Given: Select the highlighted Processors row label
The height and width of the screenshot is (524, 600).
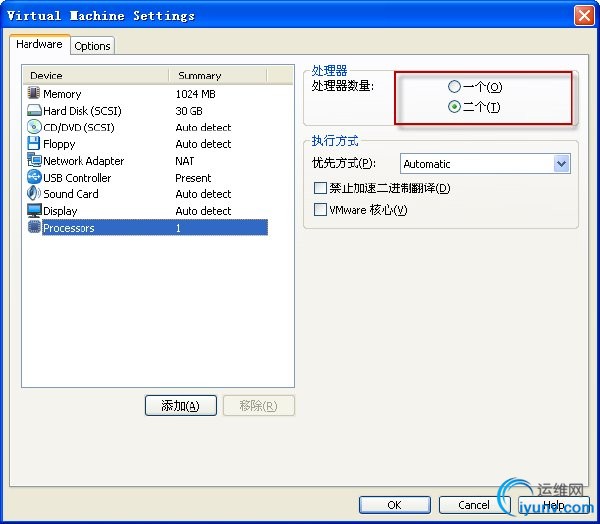Looking at the screenshot, I should [68, 228].
